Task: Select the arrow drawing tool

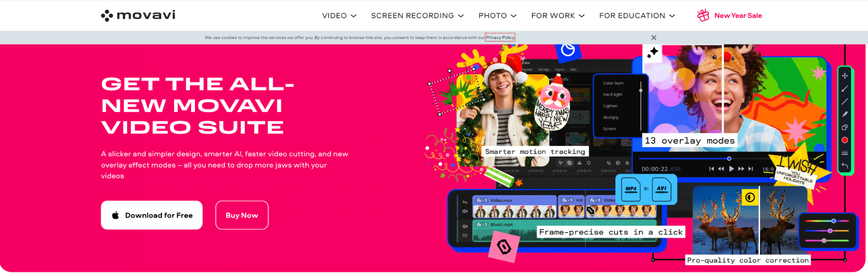Action: (x=845, y=89)
